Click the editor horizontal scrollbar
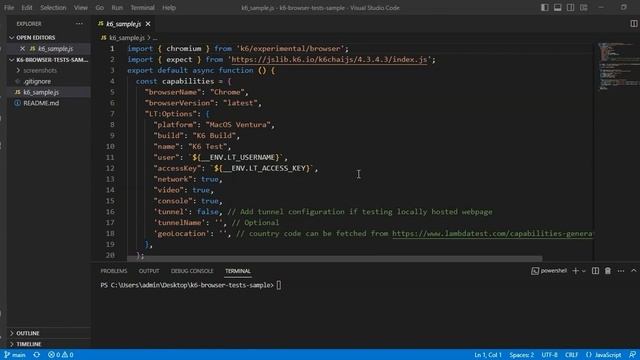The image size is (640, 360). tap(335, 258)
